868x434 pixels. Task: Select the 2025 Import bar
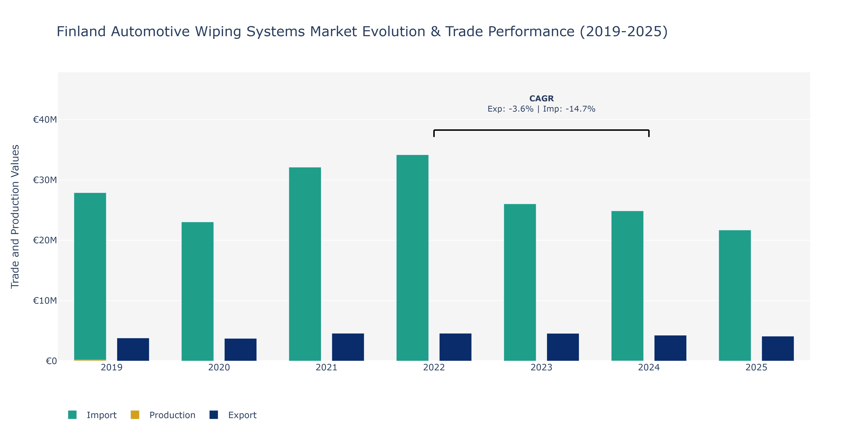coord(735,295)
